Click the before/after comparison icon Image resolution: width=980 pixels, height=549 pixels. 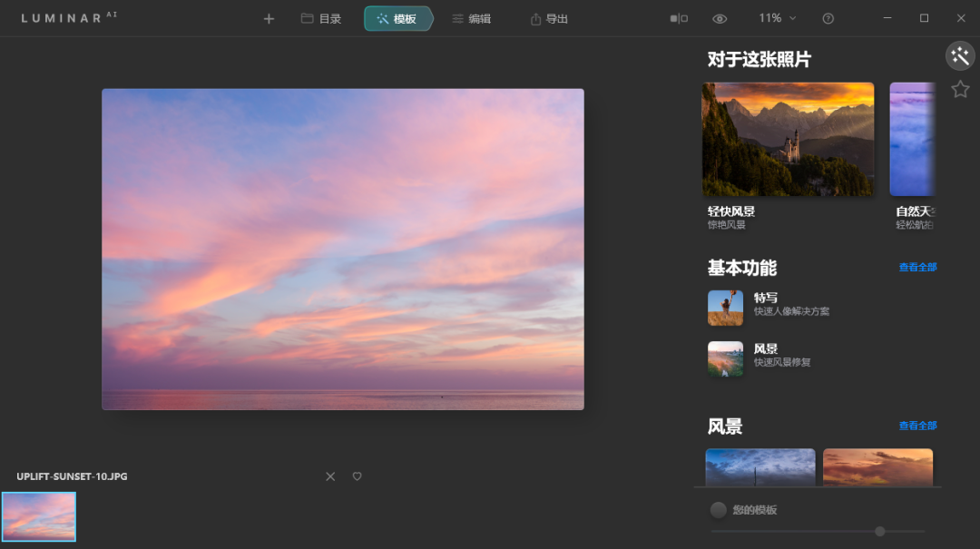pos(679,17)
